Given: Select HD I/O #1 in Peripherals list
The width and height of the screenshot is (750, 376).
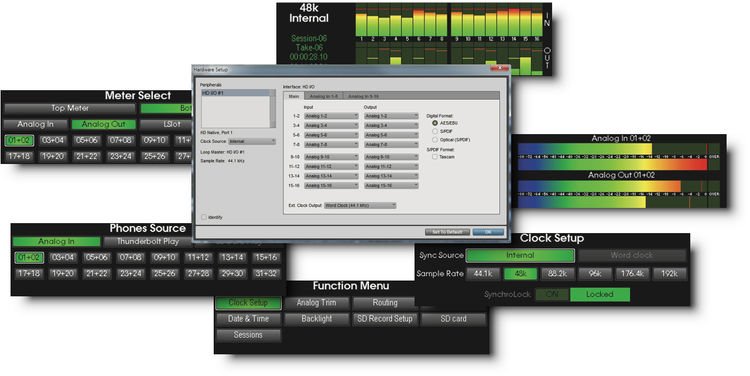Looking at the screenshot, I should coord(235,93).
